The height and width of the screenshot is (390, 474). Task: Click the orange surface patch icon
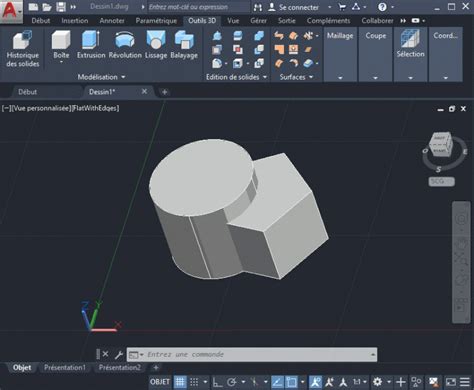294,35
